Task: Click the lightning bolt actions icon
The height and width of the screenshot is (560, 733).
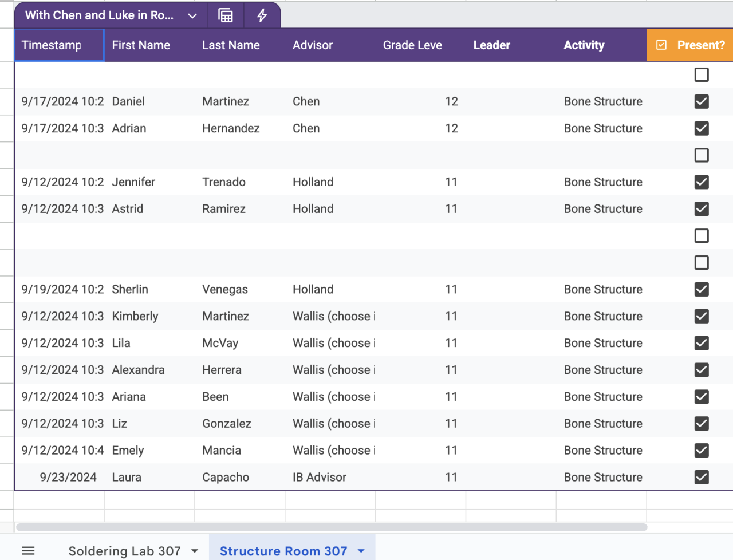Action: tap(262, 15)
